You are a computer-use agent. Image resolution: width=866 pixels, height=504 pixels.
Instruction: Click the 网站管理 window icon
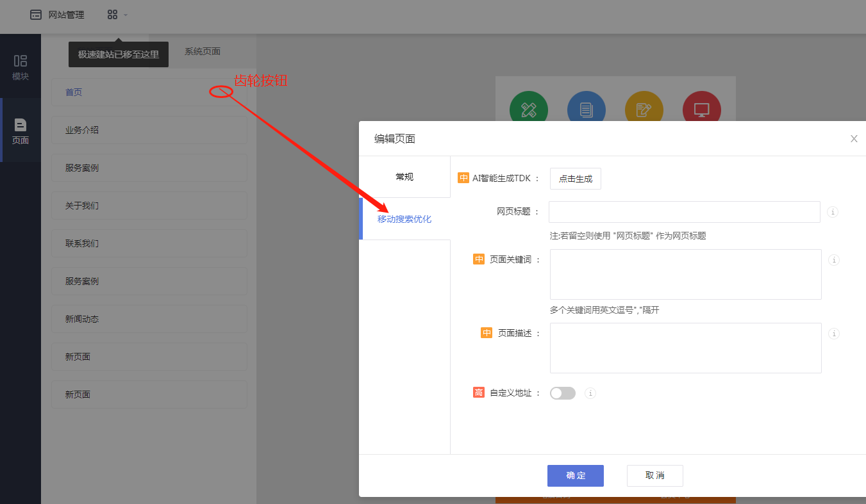point(36,15)
